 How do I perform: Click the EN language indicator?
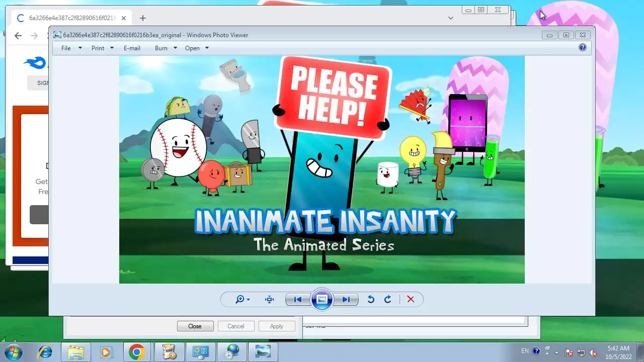pos(525,351)
